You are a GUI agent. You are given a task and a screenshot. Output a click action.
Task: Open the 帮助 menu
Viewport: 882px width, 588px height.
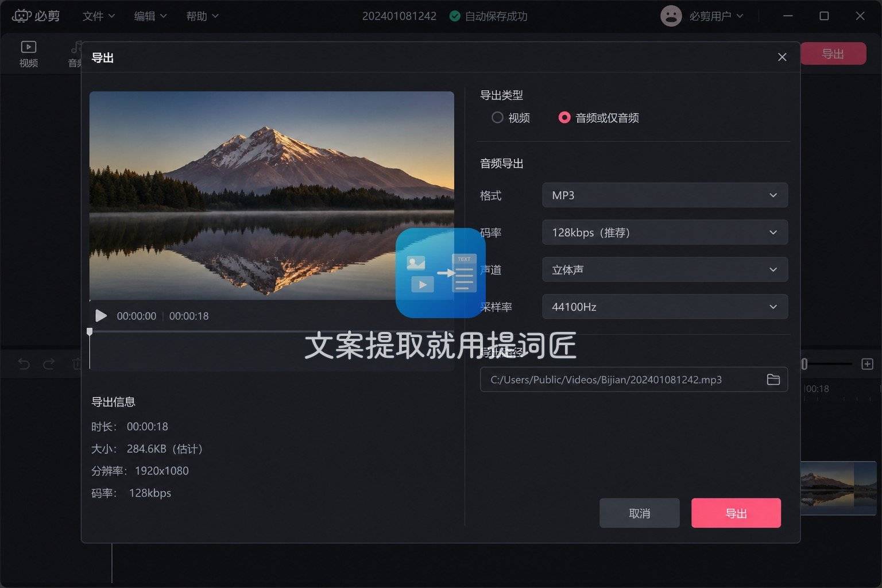click(202, 16)
